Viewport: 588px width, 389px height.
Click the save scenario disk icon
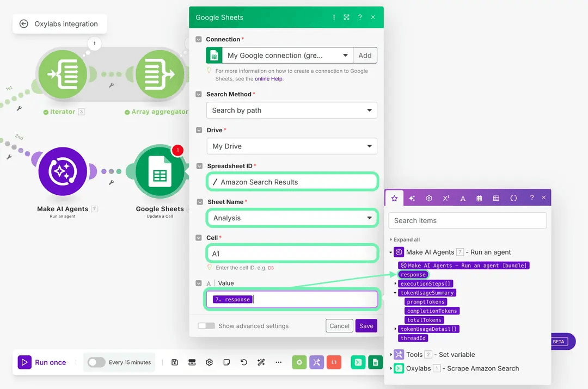(174, 362)
